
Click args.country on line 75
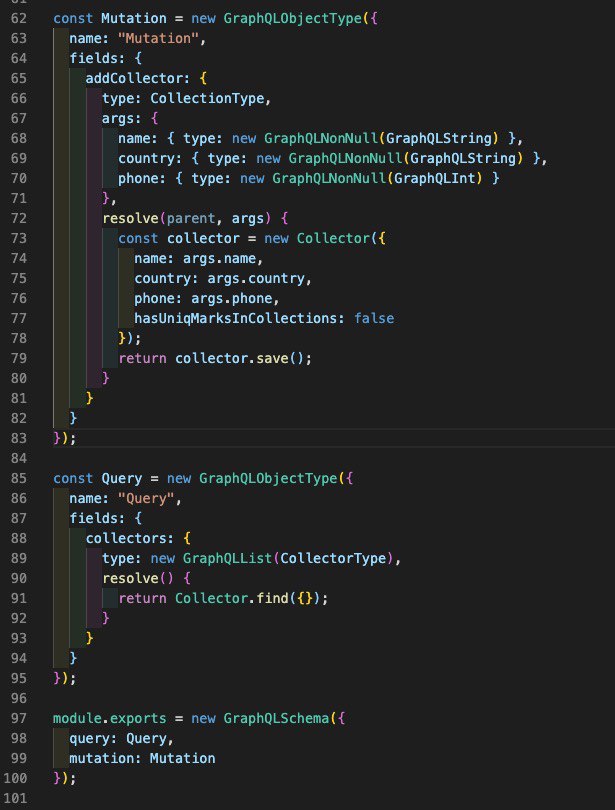click(x=256, y=278)
